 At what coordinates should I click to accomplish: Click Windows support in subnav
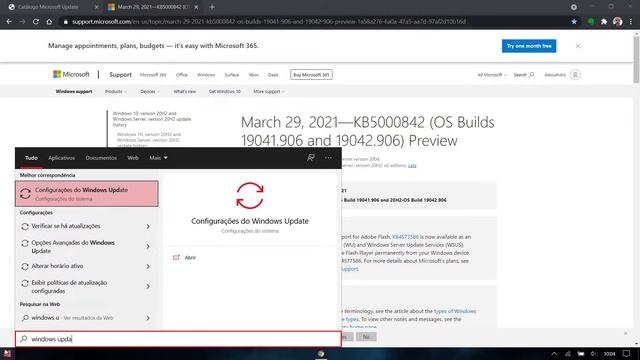[74, 91]
